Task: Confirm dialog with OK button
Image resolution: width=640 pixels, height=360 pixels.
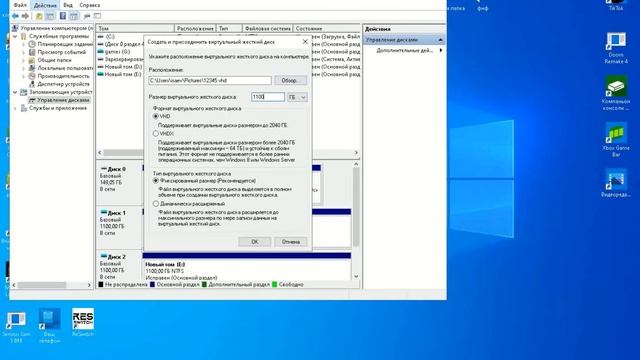Action: click(255, 242)
